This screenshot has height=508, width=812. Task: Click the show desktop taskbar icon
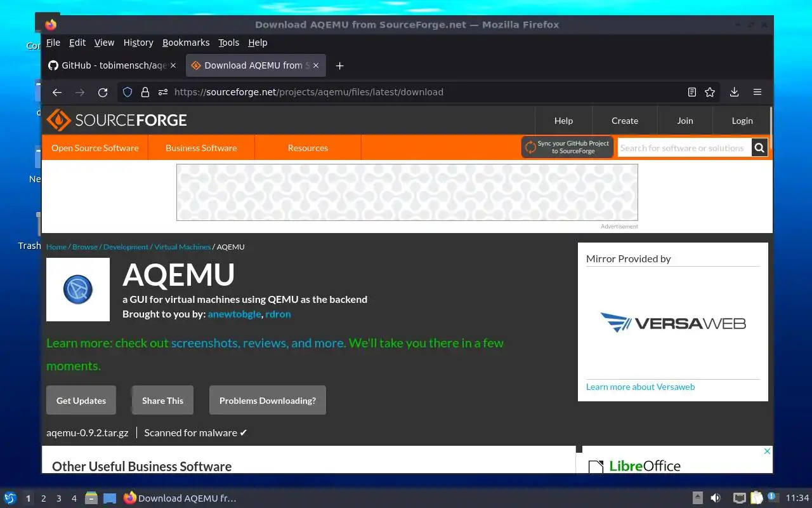110,498
